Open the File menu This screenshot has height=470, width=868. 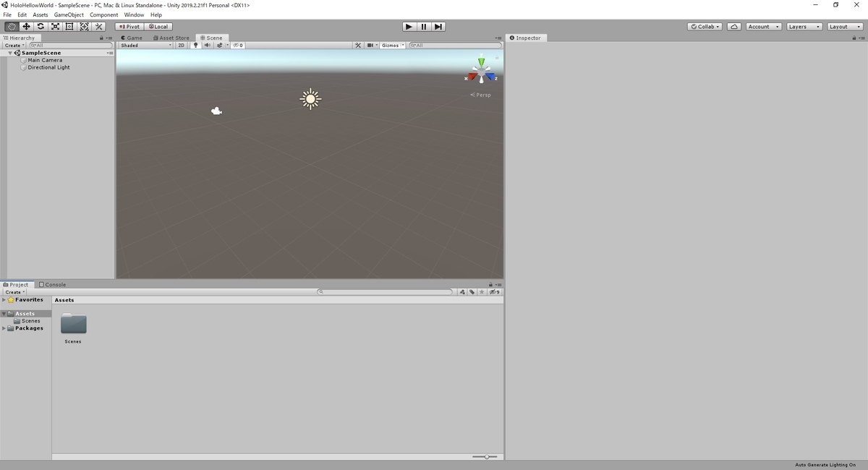[x=7, y=14]
